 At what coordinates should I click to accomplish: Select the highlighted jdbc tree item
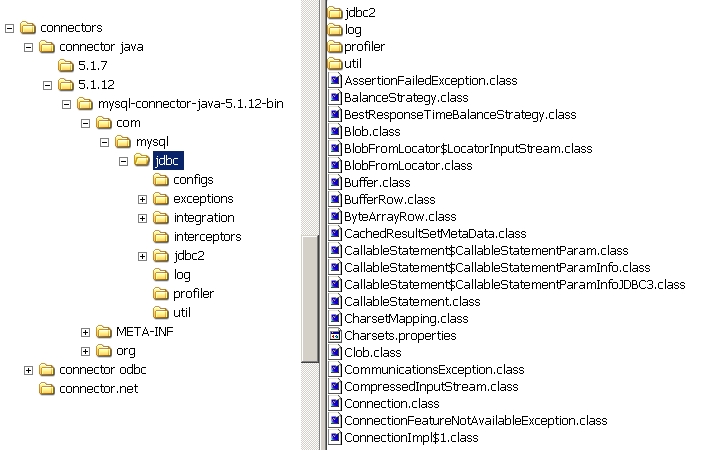pos(168,161)
